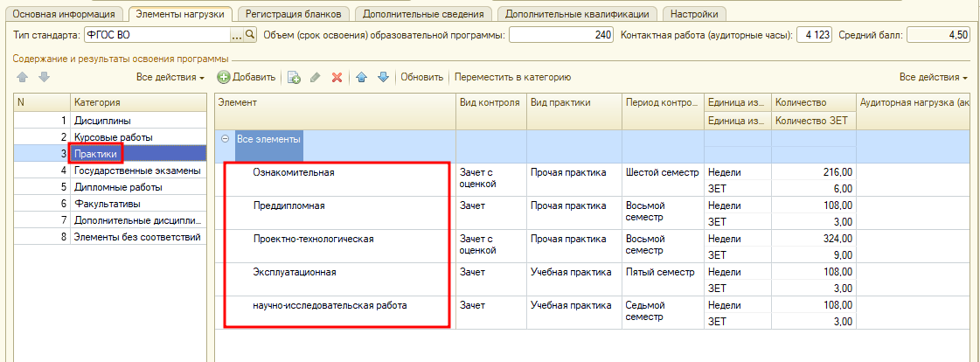This screenshot has height=362, width=980.
Task: Click the green Add (Добавить) button
Action: (247, 77)
